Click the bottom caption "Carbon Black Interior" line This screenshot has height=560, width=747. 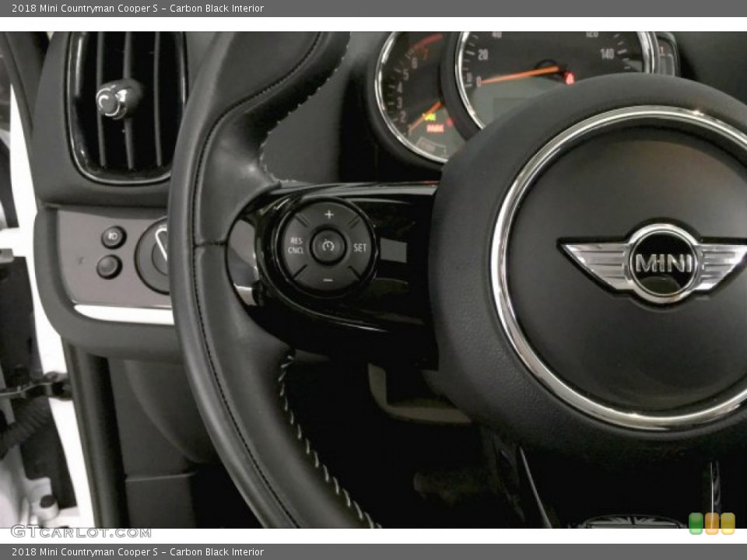click(217, 552)
